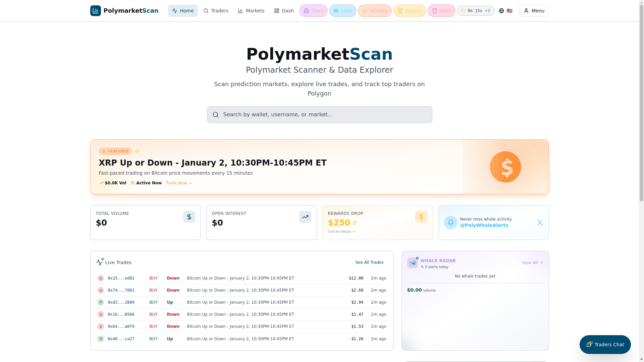The height and width of the screenshot is (362, 644).
Task: Click the up-arrow icon for 0xd2...2889 trade
Action: [x=101, y=302]
